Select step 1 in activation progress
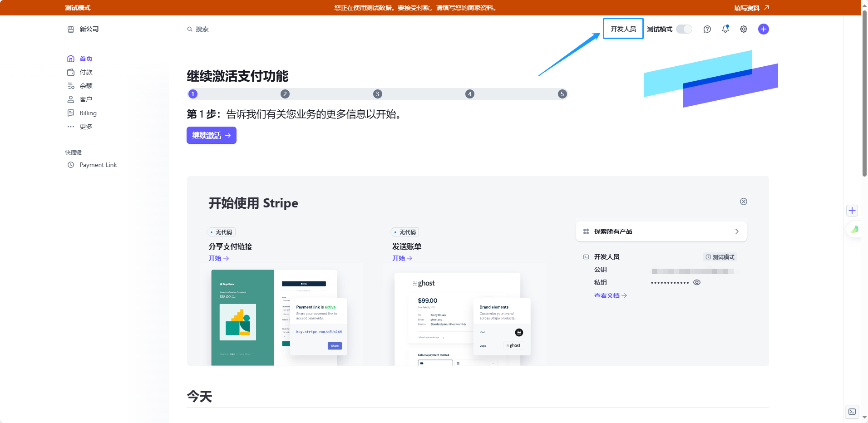This screenshot has width=868, height=423. pos(193,94)
